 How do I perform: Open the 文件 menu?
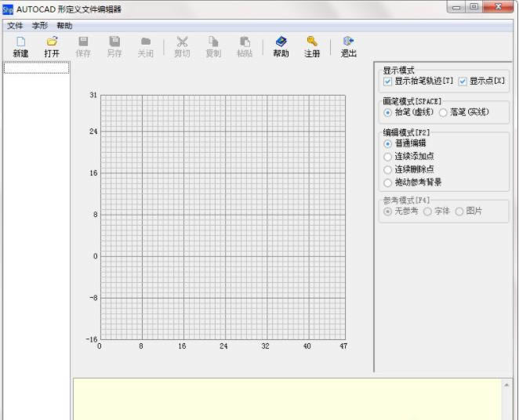(x=15, y=26)
